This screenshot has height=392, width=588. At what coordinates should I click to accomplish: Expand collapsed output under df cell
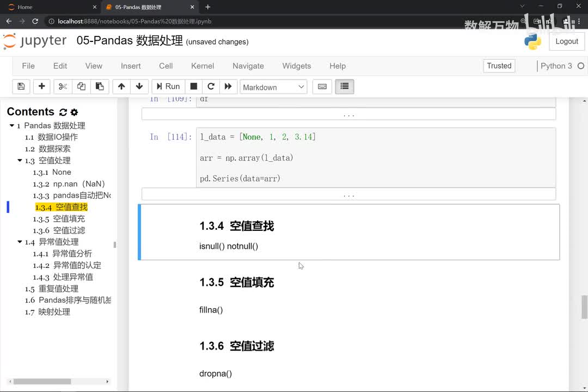click(348, 114)
